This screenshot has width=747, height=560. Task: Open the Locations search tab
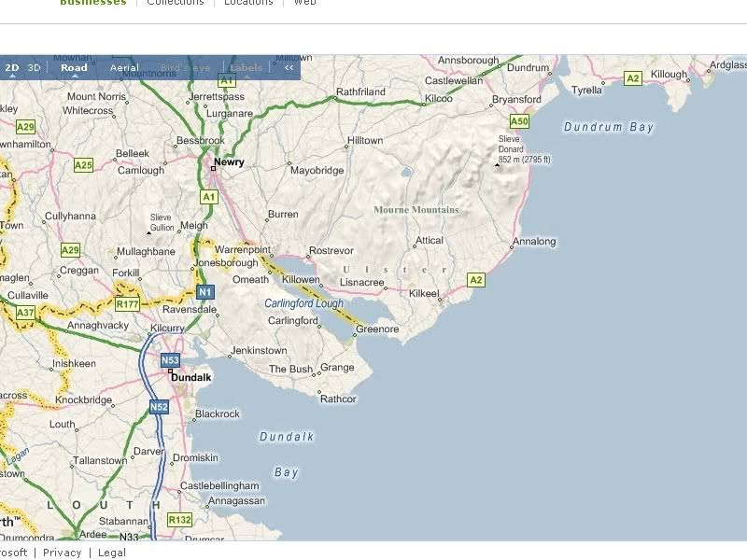pyautogui.click(x=248, y=3)
